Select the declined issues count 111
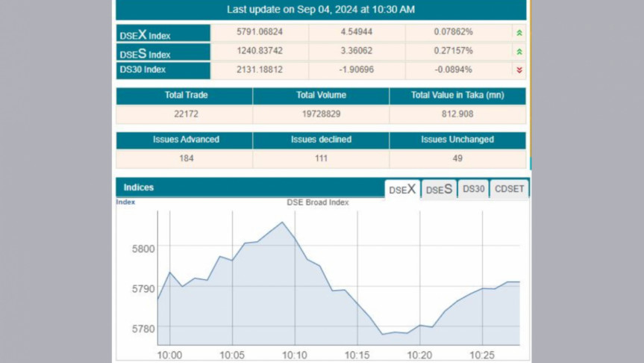Image resolution: width=644 pixels, height=363 pixels. pos(321,158)
